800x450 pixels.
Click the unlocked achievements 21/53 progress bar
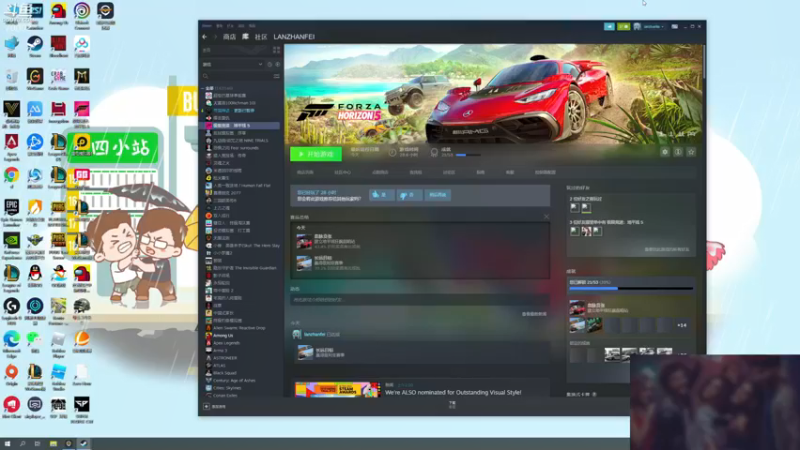coord(631,289)
